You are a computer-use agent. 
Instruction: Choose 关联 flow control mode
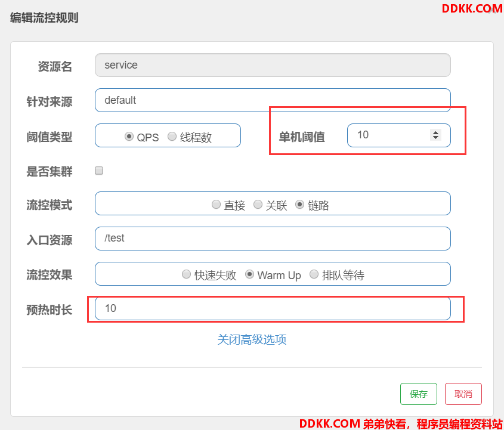258,205
